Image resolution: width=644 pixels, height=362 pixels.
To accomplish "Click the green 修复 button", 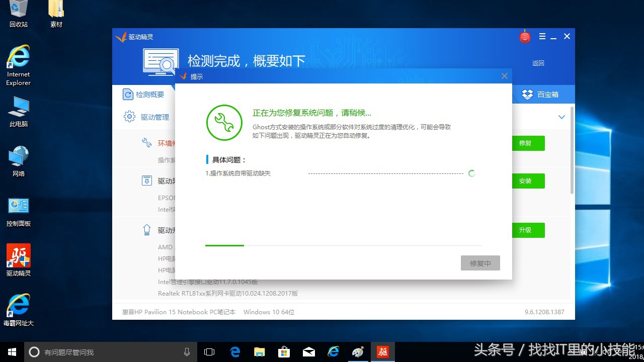I will pos(527,143).
